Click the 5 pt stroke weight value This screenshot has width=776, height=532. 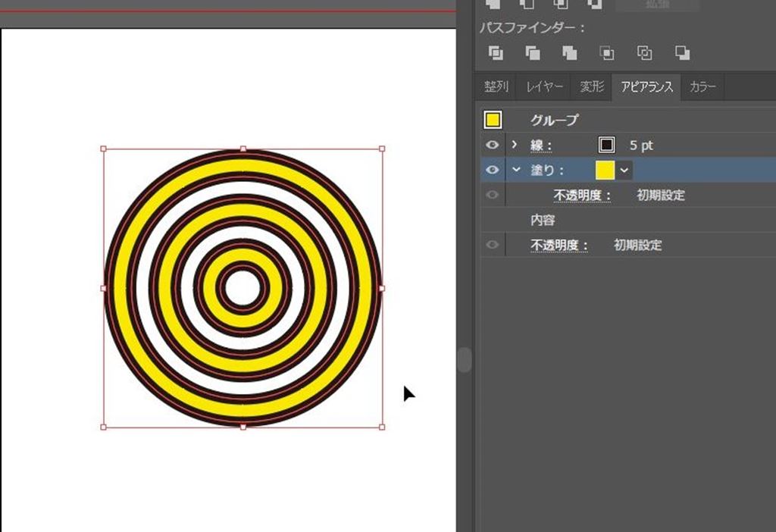641,145
